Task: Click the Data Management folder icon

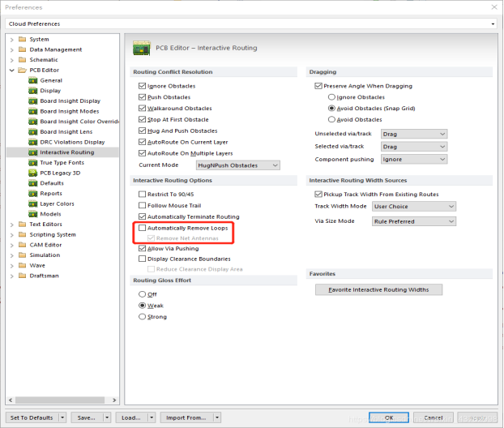Action: coord(23,49)
